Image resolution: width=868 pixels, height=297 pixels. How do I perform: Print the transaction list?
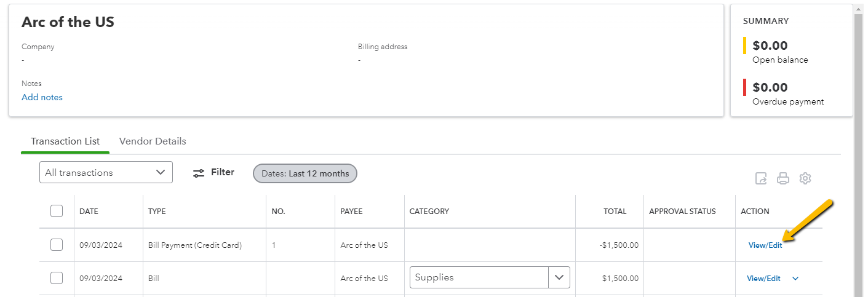pyautogui.click(x=783, y=178)
